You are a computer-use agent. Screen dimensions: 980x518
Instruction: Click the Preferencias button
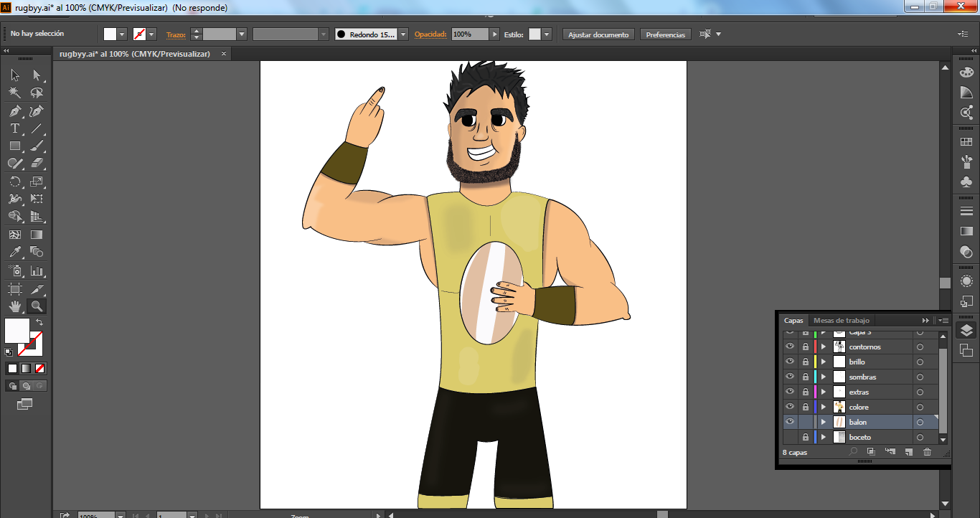[666, 34]
